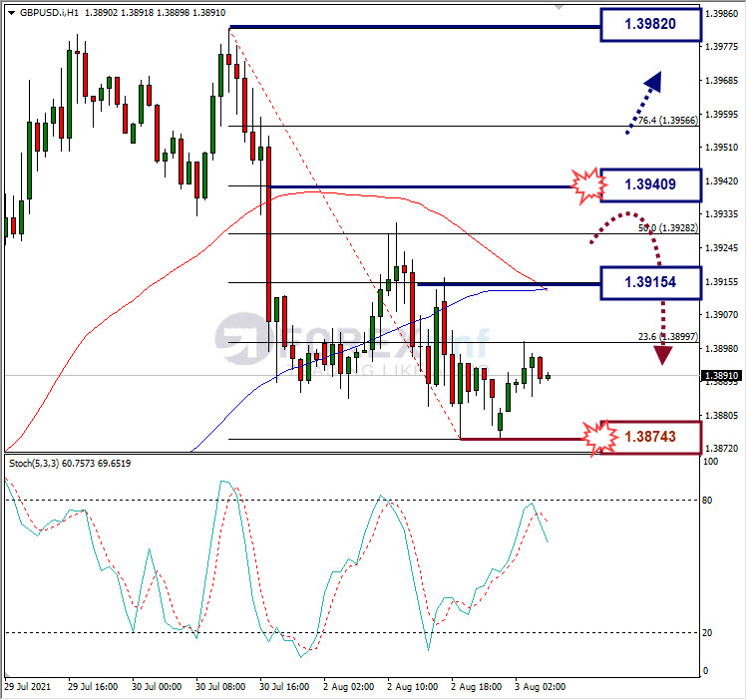Click the 30 Jul 16:00 time label
The height and width of the screenshot is (700, 747).
(x=284, y=687)
